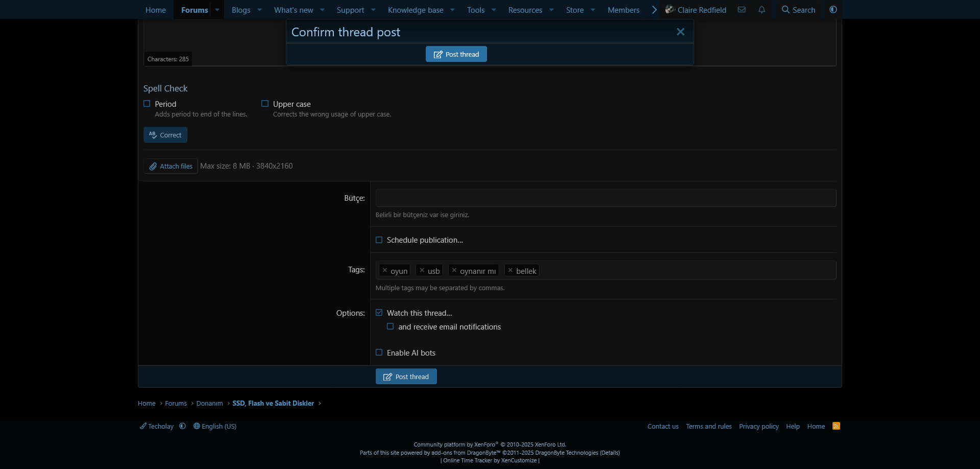Screen dimensions: 980x469
Task: Expand the Forums dropdown arrow
Action: pos(217,10)
